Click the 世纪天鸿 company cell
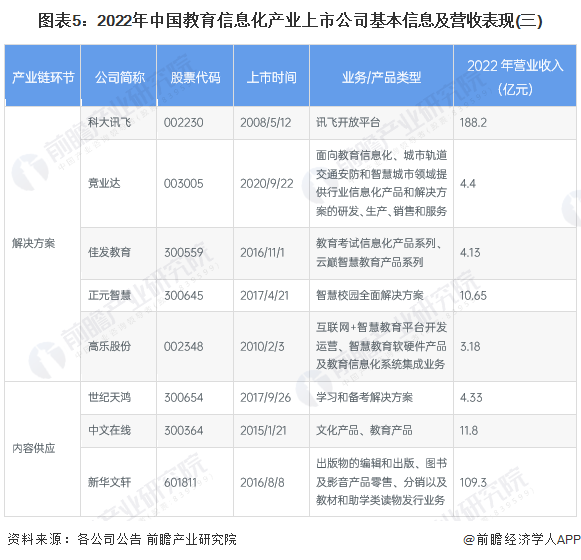 click(x=119, y=398)
